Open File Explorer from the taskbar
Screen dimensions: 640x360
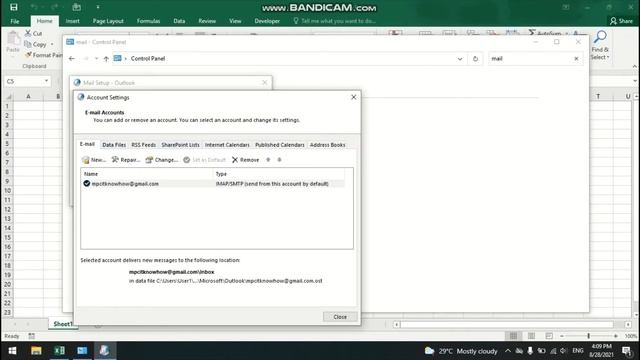[x=36, y=351]
